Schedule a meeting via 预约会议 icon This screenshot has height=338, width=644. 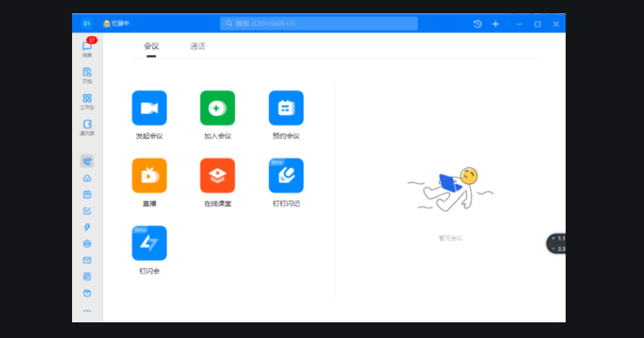point(286,108)
